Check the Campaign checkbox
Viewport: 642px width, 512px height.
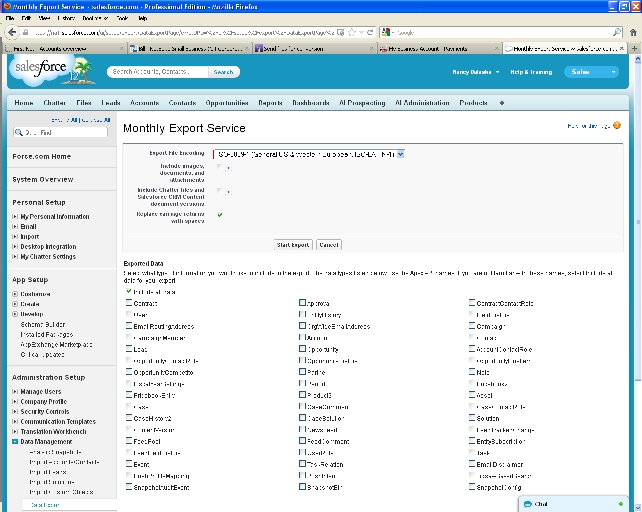coord(472,326)
